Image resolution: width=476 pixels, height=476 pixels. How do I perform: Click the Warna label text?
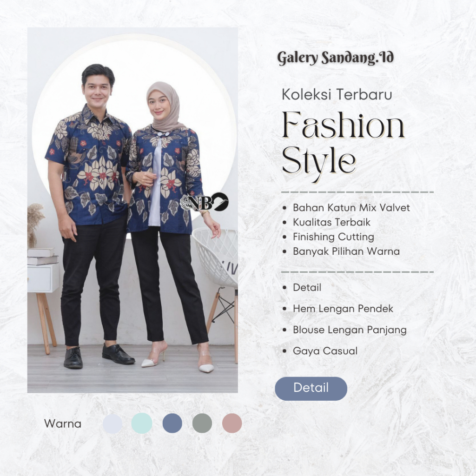point(63,423)
